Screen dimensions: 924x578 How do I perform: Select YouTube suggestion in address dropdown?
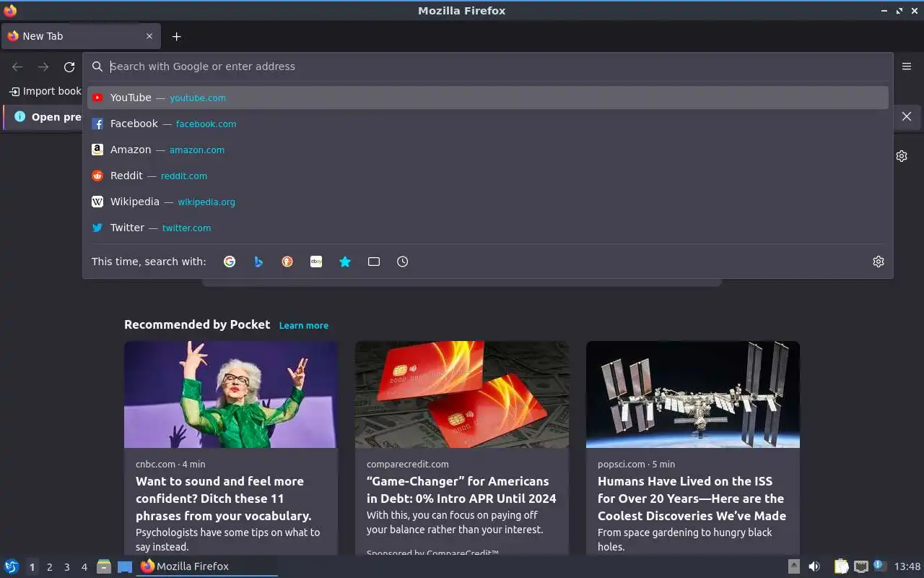[x=488, y=98]
